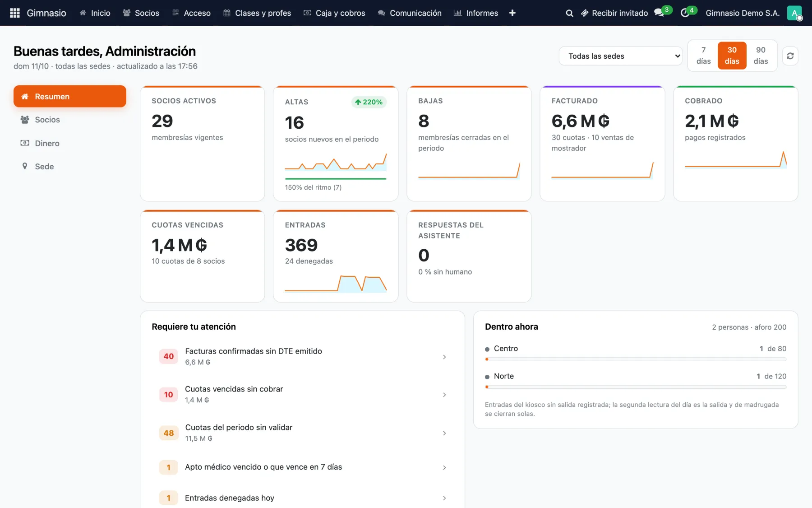The image size is (812, 508).
Task: Open the user avatar in the top bar
Action: (x=794, y=13)
